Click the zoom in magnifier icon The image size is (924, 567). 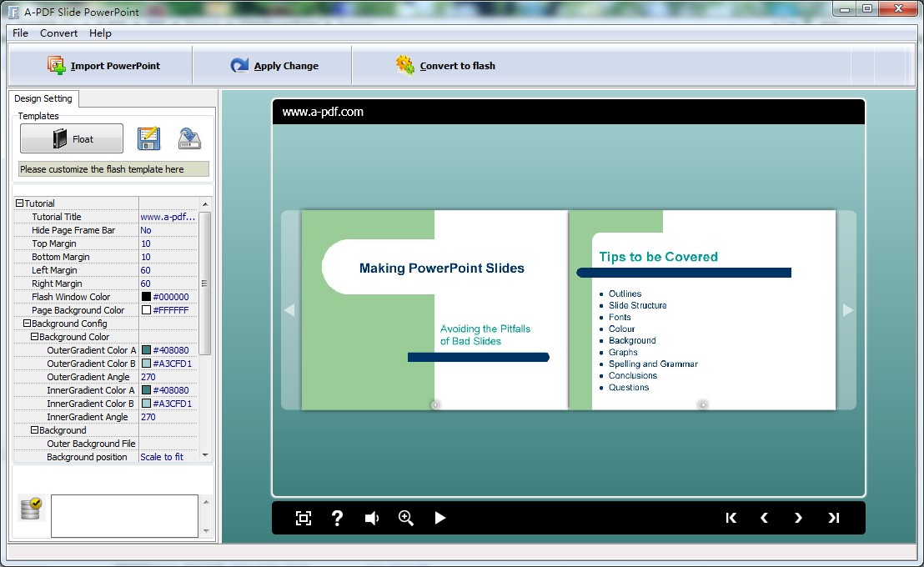pos(405,518)
